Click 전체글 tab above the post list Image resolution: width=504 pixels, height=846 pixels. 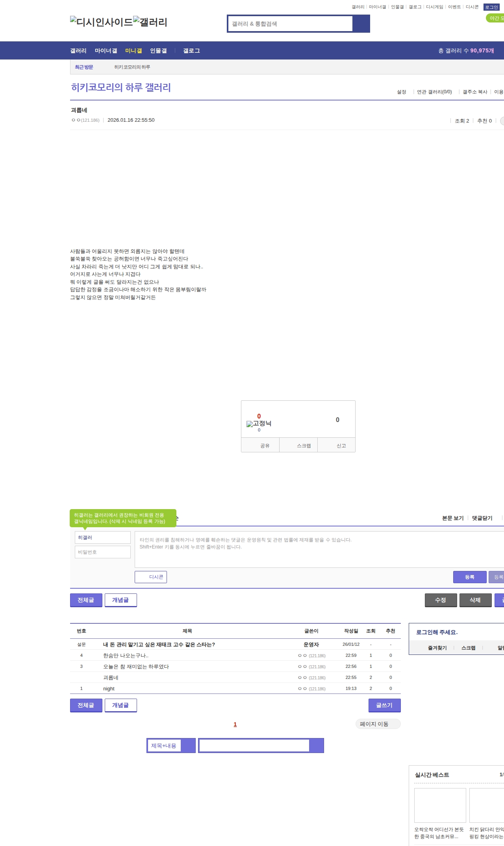click(x=86, y=600)
